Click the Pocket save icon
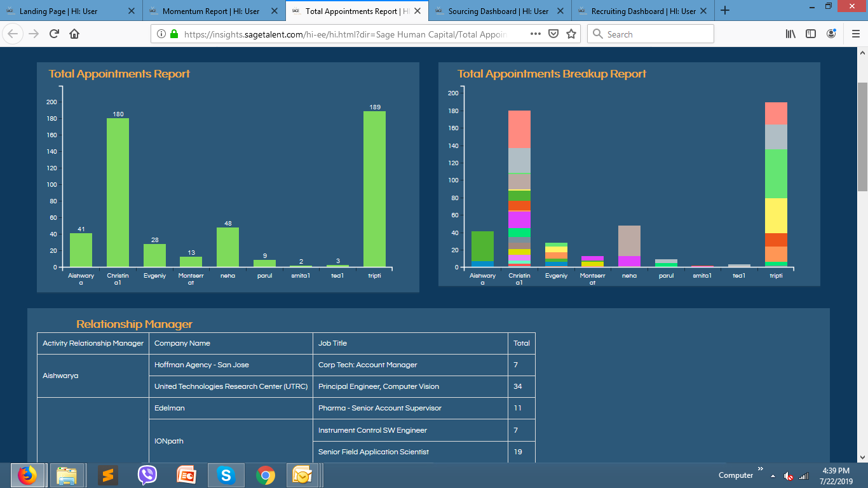Screen dimensions: 868x488 [x=553, y=34]
